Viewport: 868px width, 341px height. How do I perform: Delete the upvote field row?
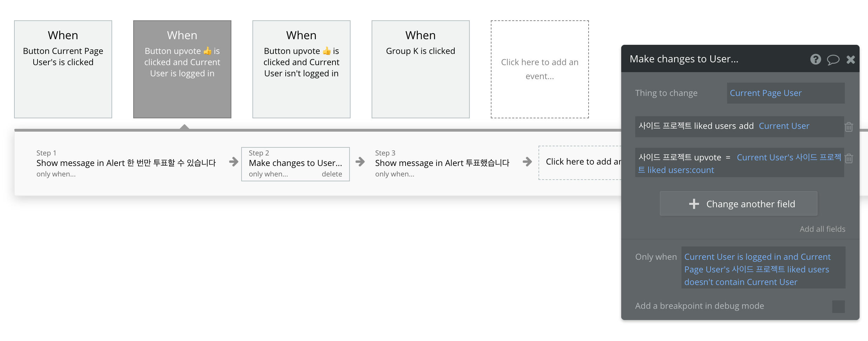(x=849, y=158)
